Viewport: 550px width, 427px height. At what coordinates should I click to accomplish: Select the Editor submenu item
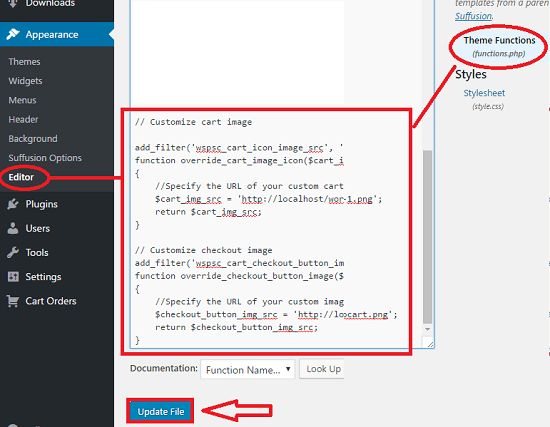coord(21,177)
